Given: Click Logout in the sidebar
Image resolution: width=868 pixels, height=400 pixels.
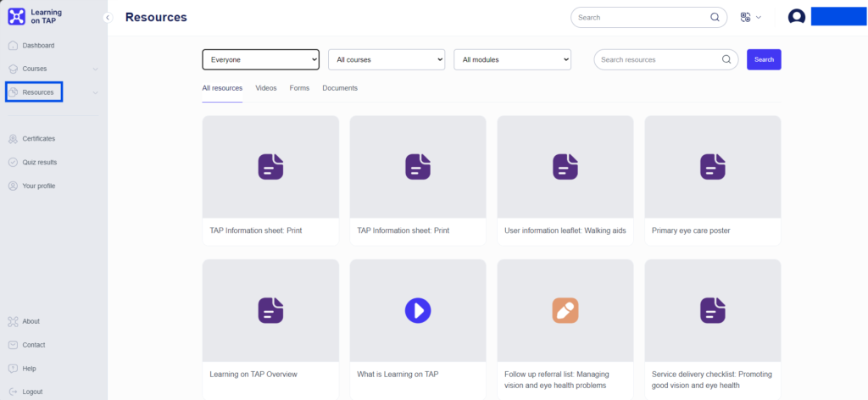Looking at the screenshot, I should pyautogui.click(x=32, y=392).
